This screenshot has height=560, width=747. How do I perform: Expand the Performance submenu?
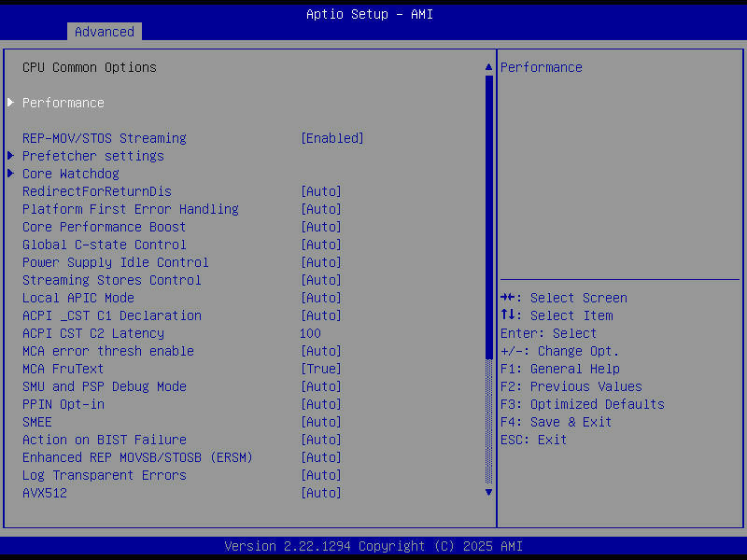(63, 103)
